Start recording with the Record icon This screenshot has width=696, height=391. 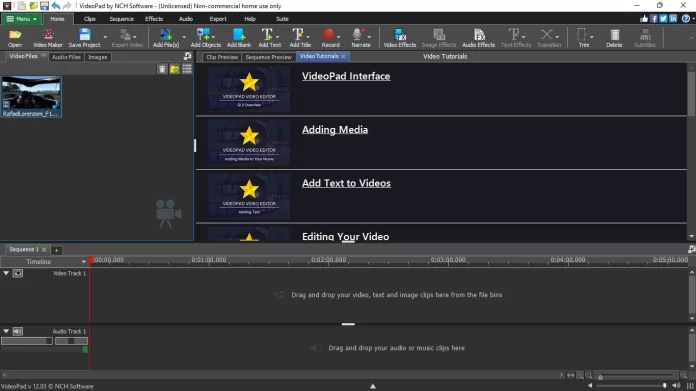329,37
